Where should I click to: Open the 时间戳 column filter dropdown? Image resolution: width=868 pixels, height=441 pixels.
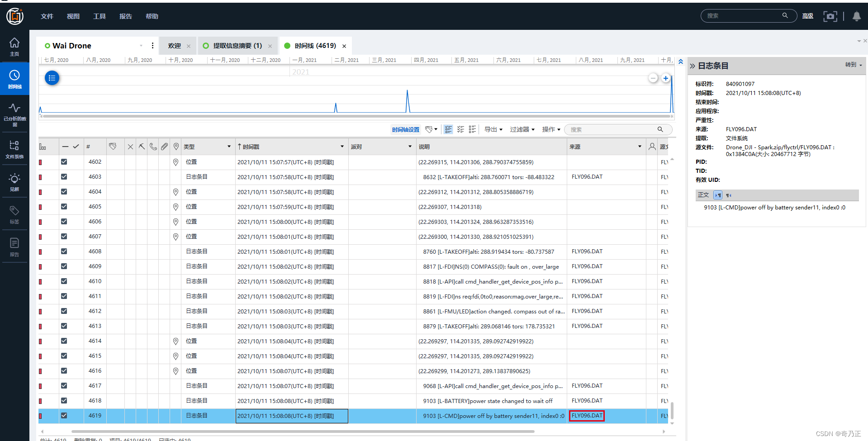tap(342, 147)
